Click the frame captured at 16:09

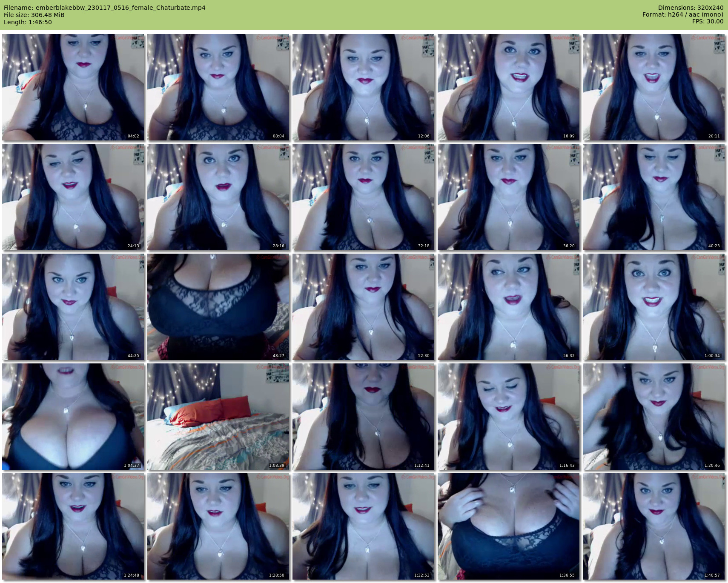(x=509, y=87)
